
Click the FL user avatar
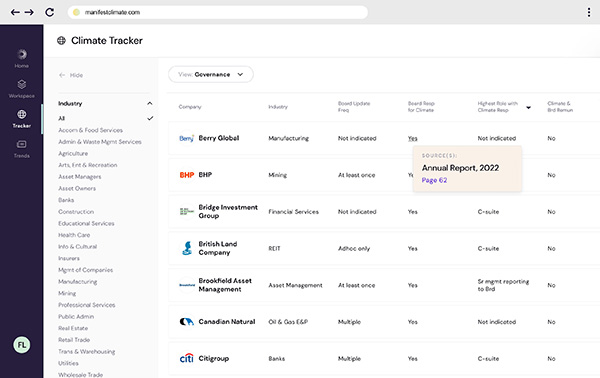tap(22, 345)
